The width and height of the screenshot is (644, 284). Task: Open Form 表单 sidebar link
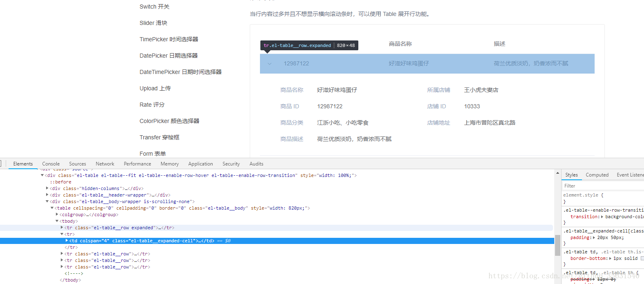point(153,154)
